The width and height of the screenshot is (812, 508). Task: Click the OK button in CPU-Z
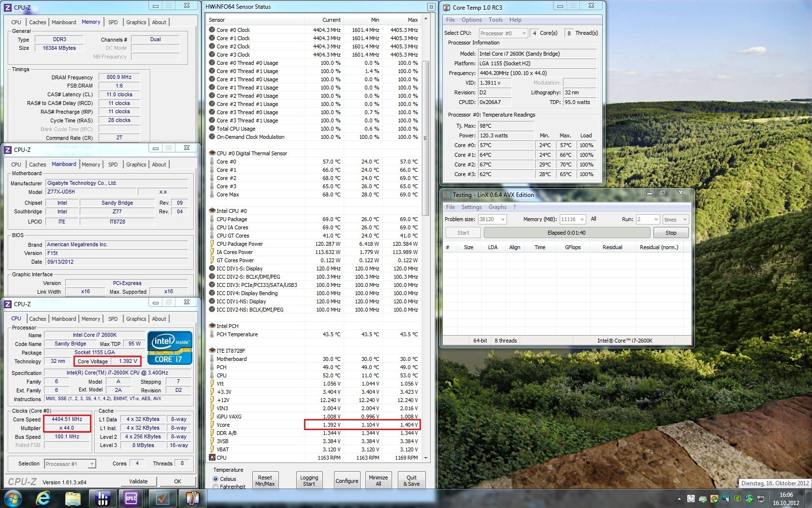click(177, 481)
